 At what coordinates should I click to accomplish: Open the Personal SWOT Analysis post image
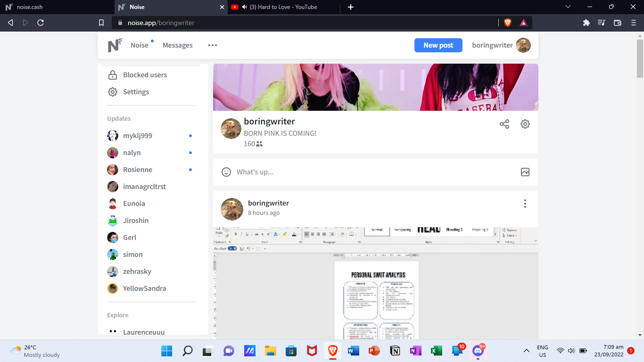(x=376, y=283)
